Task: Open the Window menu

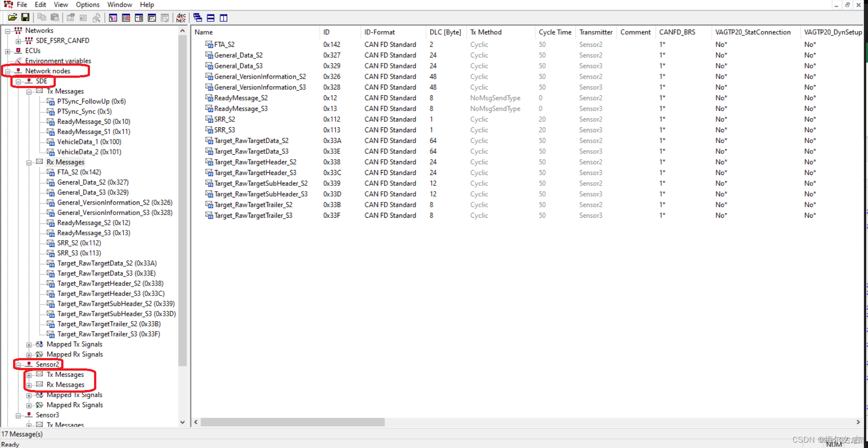Action: [x=120, y=4]
